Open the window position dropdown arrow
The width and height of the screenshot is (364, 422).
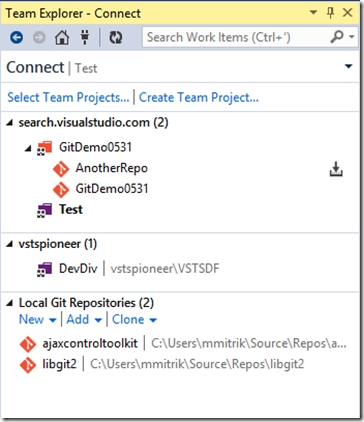(313, 13)
